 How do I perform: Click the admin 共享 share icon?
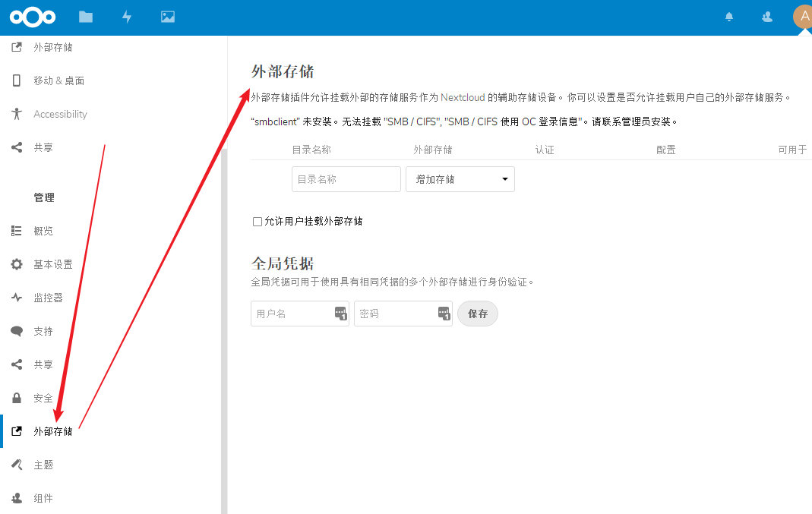(17, 364)
